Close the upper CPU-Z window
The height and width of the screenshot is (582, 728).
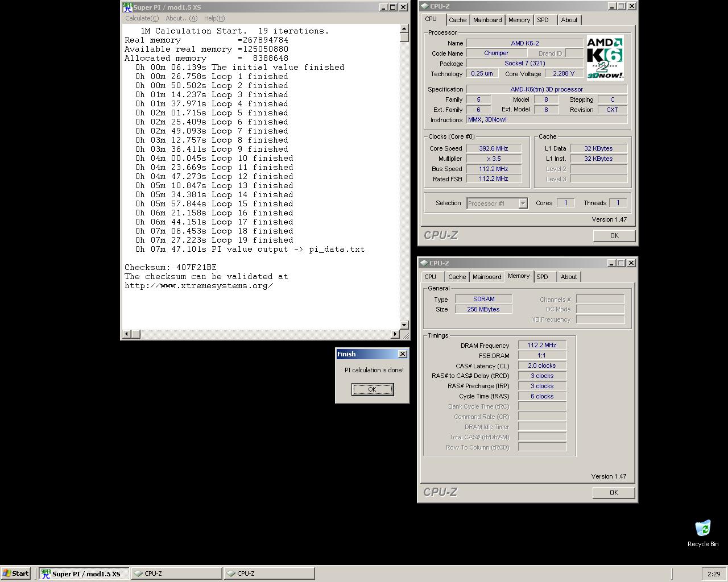point(631,6)
